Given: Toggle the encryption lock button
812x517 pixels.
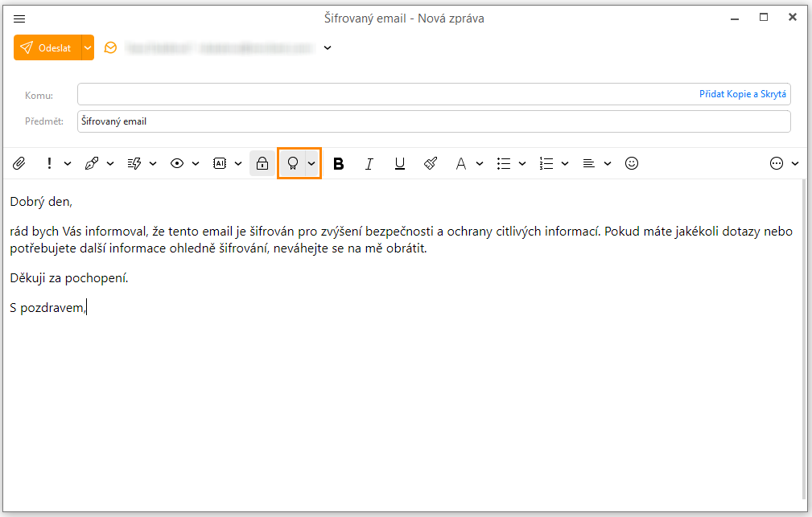Looking at the screenshot, I should pos(262,163).
